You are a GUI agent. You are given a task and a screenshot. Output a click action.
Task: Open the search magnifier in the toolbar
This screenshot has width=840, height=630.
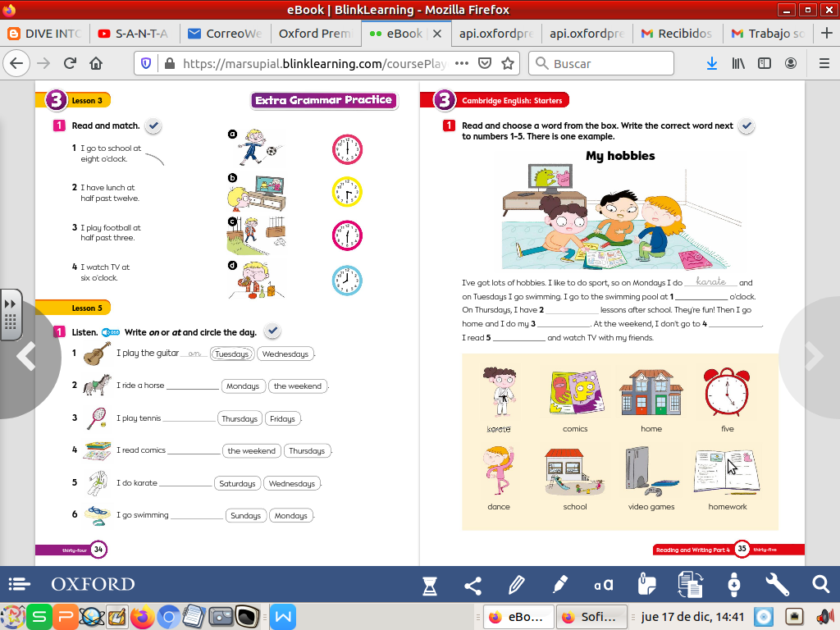(820, 585)
